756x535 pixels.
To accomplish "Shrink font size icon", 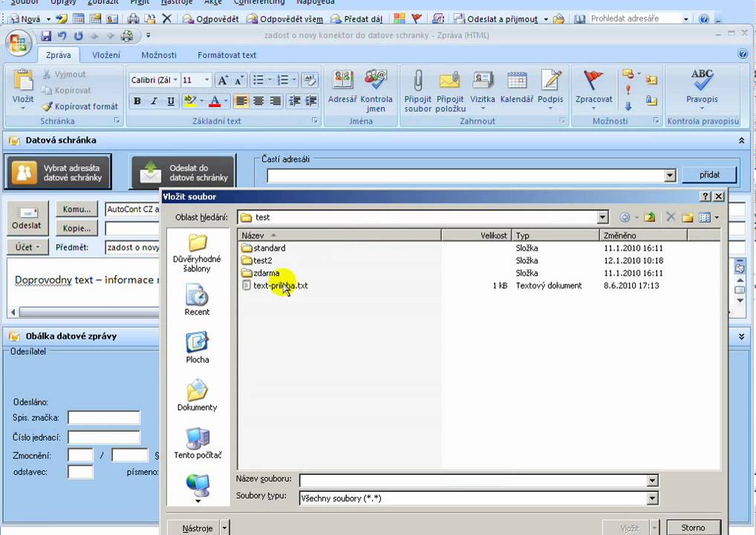I will pos(239,80).
